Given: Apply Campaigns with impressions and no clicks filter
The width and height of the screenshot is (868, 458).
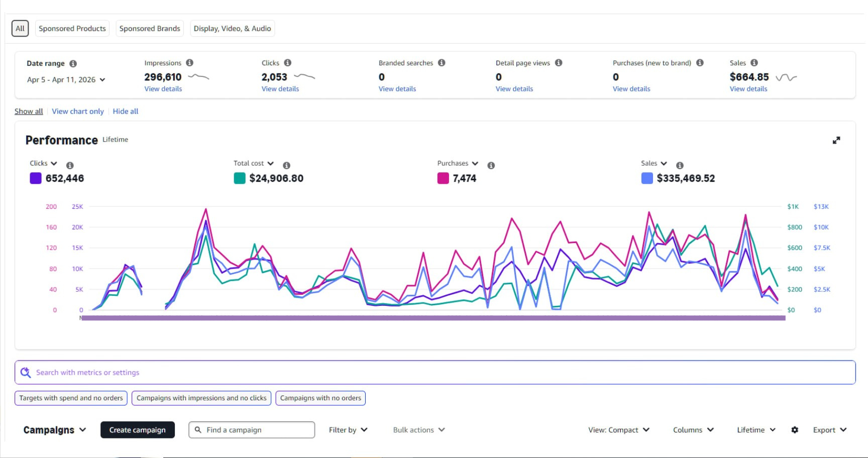Looking at the screenshot, I should [x=201, y=398].
